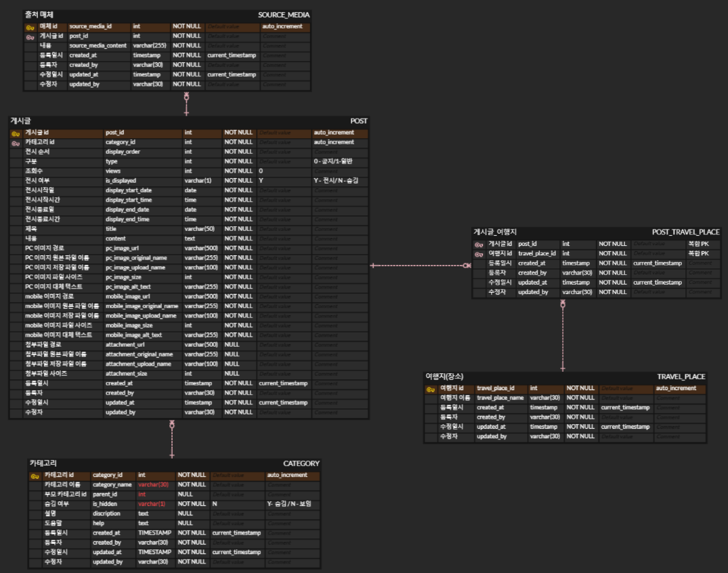This screenshot has width=728, height=573.
Task: Click the foreign key icon beside post_id in SOURCE_MEDIA
Action: [x=30, y=37]
